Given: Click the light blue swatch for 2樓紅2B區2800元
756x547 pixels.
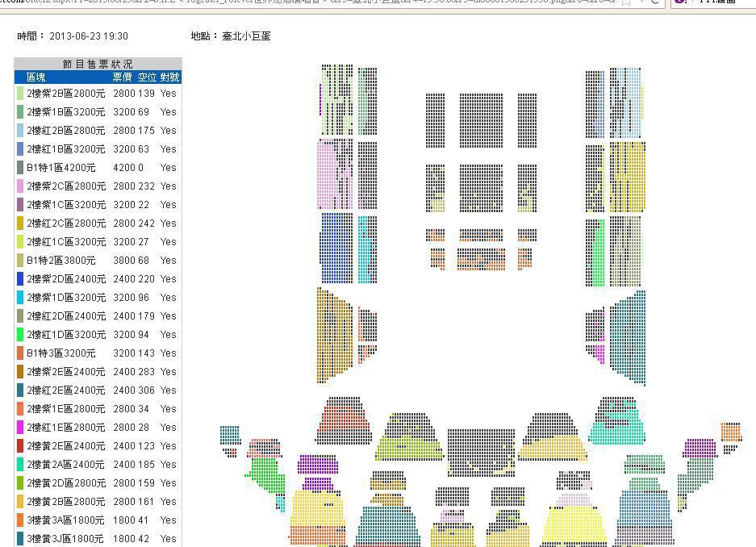Looking at the screenshot, I should (x=20, y=130).
